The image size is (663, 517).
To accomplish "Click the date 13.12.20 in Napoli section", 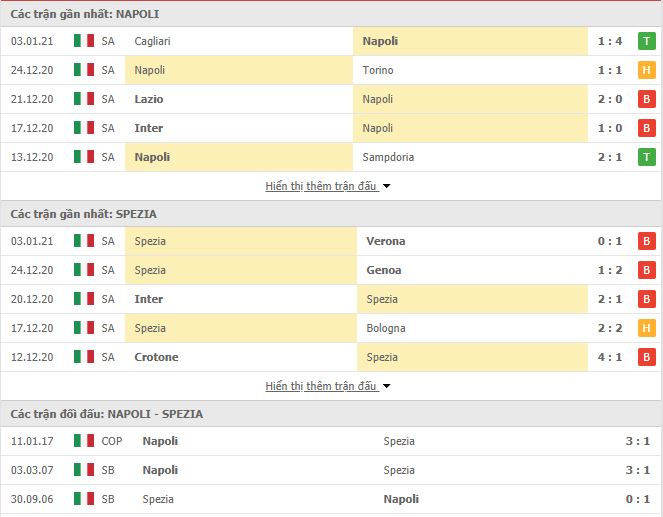I will click(32, 157).
